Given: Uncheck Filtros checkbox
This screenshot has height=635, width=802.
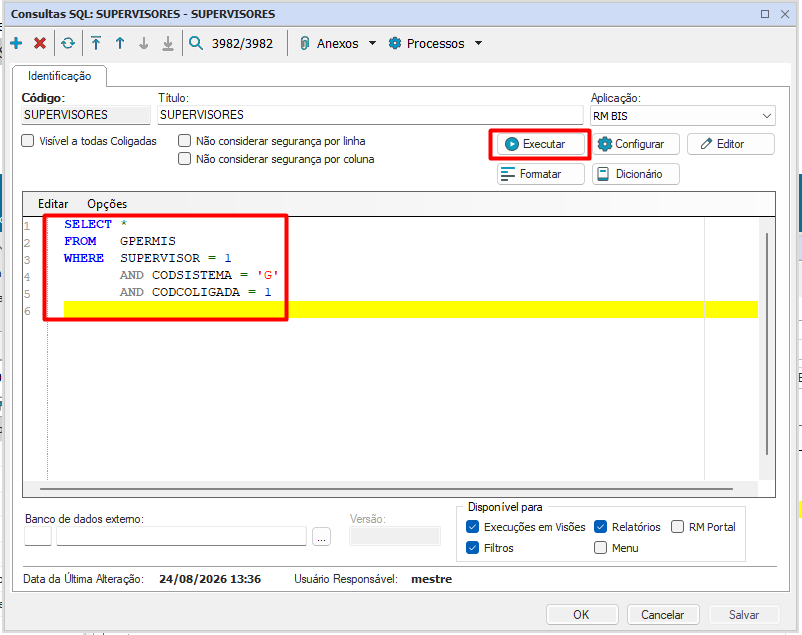Looking at the screenshot, I should [473, 548].
